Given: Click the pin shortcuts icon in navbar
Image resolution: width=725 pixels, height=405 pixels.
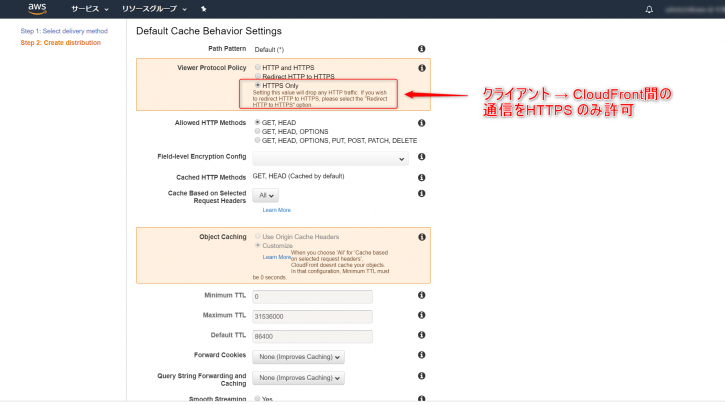Looking at the screenshot, I should 203,9.
